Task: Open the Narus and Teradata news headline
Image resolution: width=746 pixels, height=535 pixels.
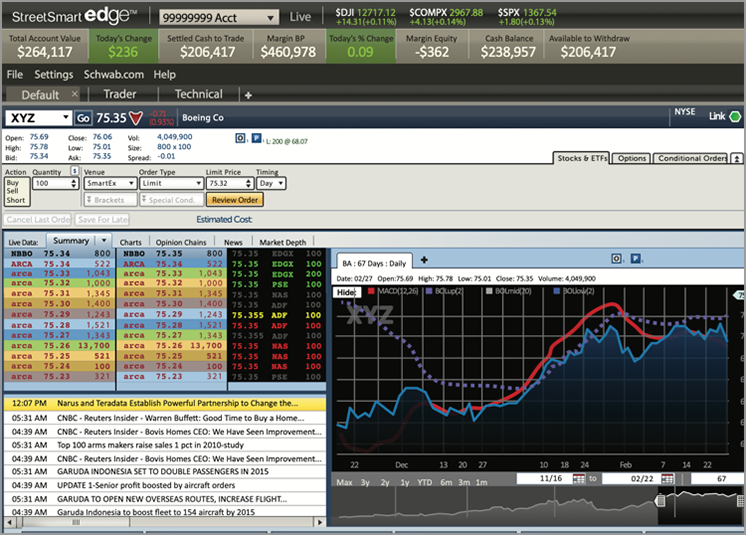Action: click(x=165, y=403)
